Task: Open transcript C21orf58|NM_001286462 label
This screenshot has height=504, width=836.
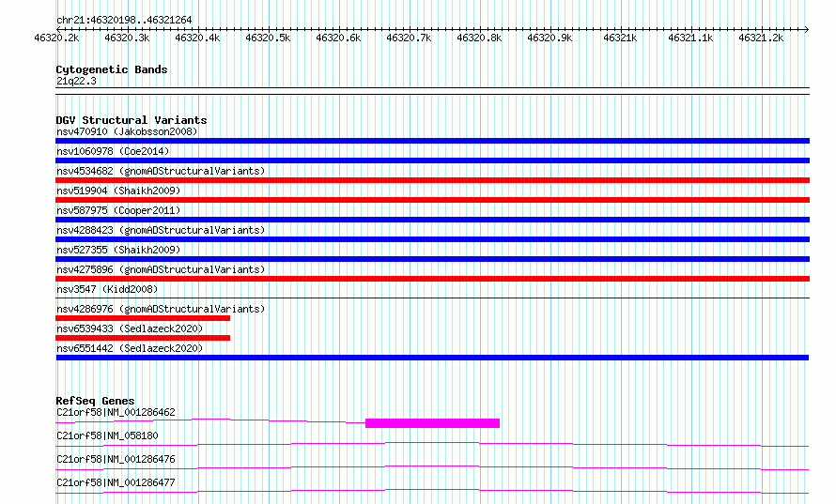Action: [116, 412]
